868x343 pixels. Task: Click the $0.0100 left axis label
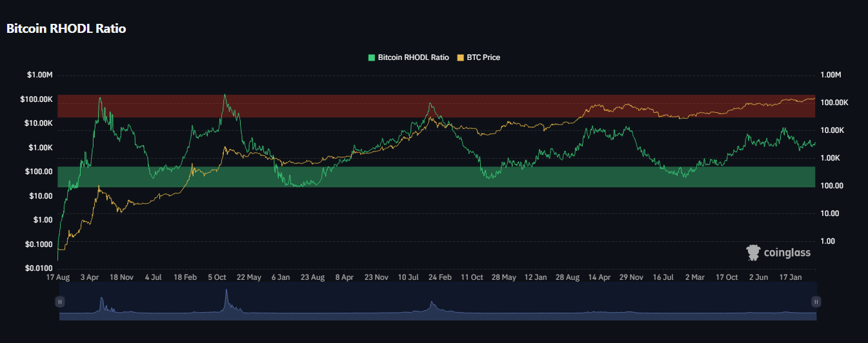(39, 268)
